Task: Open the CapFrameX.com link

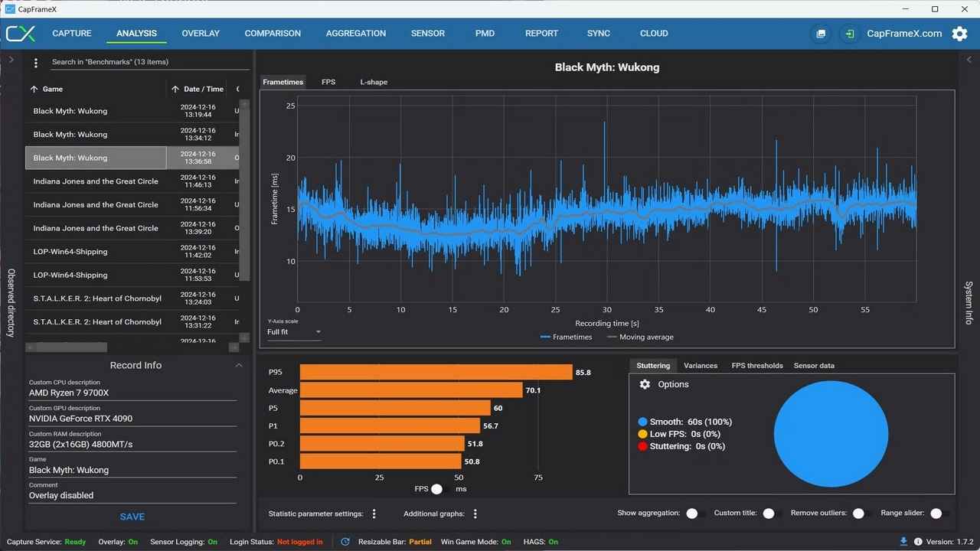Action: 904,34
